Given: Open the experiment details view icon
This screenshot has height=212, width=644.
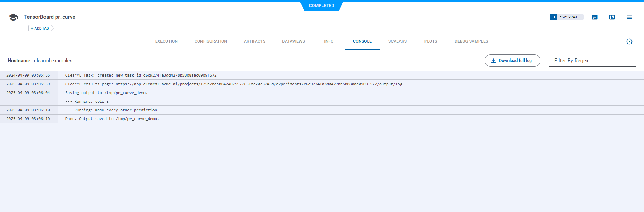Looking at the screenshot, I should (x=595, y=17).
